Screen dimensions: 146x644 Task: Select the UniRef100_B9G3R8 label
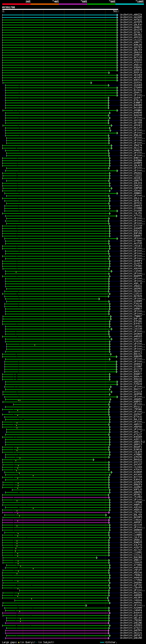point(131,557)
